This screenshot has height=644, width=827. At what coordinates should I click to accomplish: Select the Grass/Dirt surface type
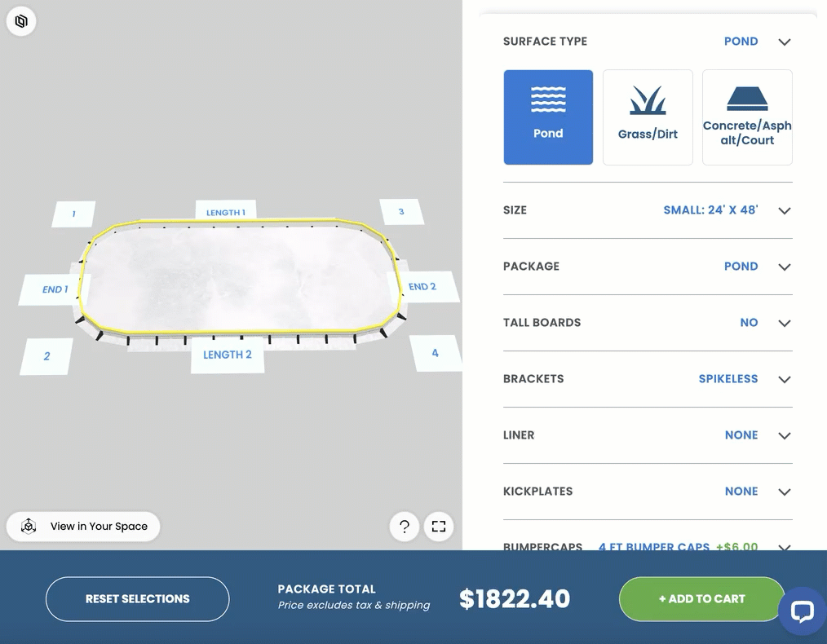coord(648,117)
